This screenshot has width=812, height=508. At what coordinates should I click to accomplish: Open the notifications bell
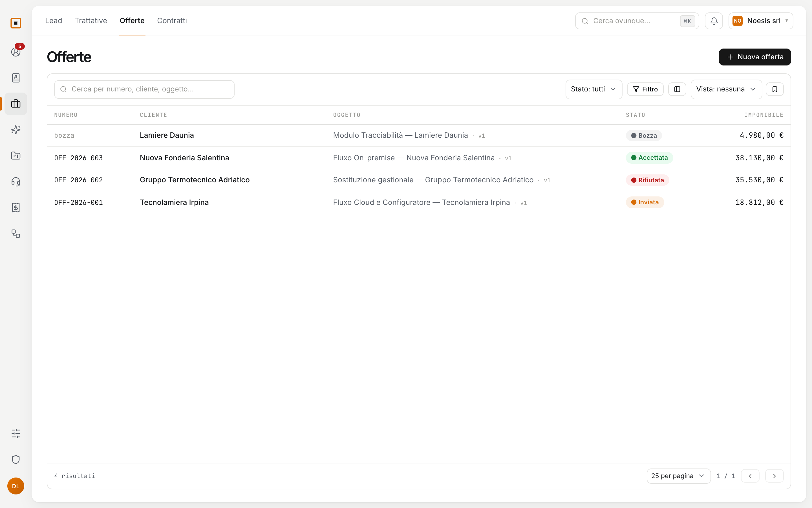coord(714,21)
